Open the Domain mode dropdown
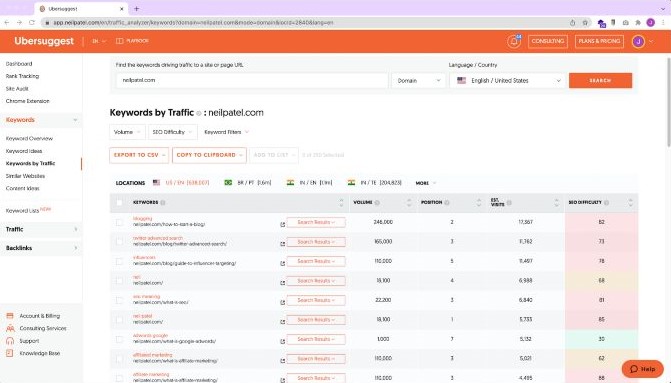 click(418, 80)
